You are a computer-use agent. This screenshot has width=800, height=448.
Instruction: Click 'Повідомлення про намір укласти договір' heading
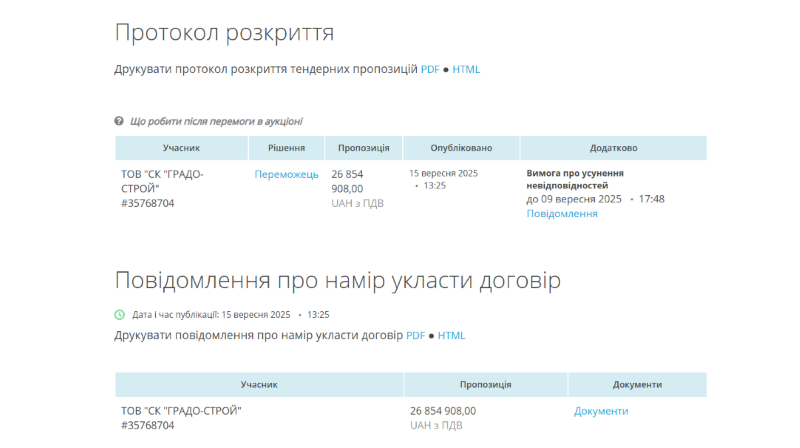337,280
